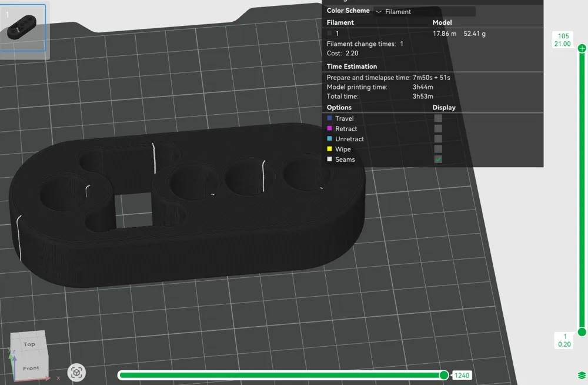Enable the Unretract display checkbox
Screen dimensions: 588x385
pyautogui.click(x=438, y=139)
